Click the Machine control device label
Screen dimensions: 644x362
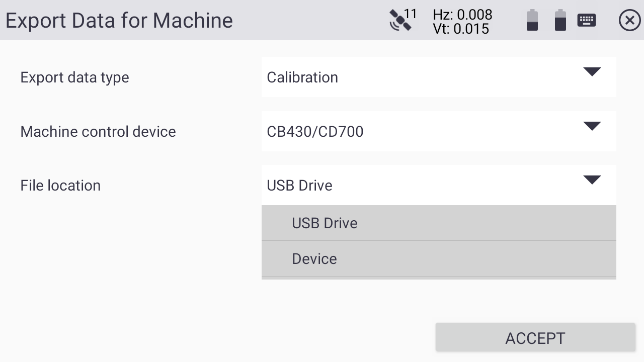pyautogui.click(x=98, y=132)
